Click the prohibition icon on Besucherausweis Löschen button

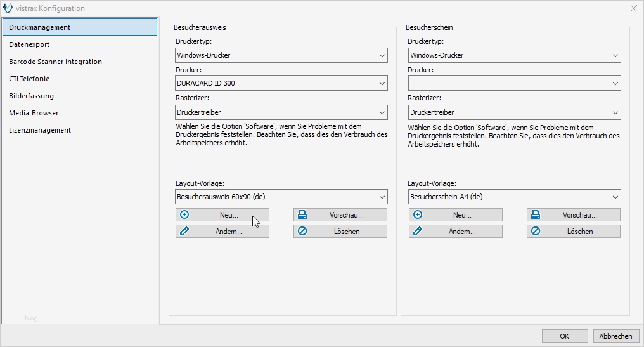coord(302,232)
